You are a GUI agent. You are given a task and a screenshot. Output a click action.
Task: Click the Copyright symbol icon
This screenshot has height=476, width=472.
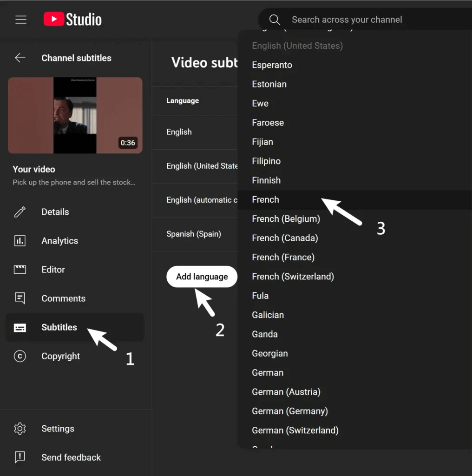[x=20, y=356]
